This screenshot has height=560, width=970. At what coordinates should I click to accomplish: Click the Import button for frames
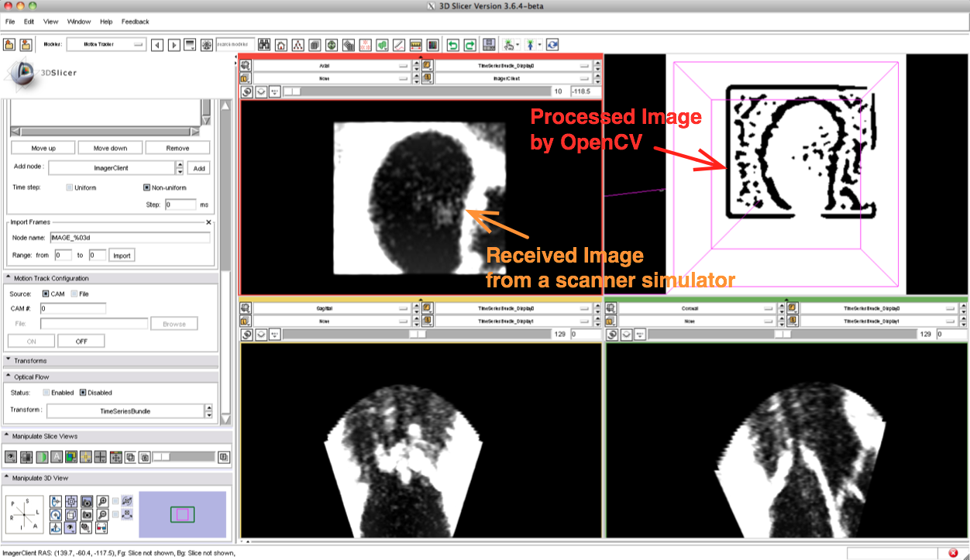pos(122,255)
